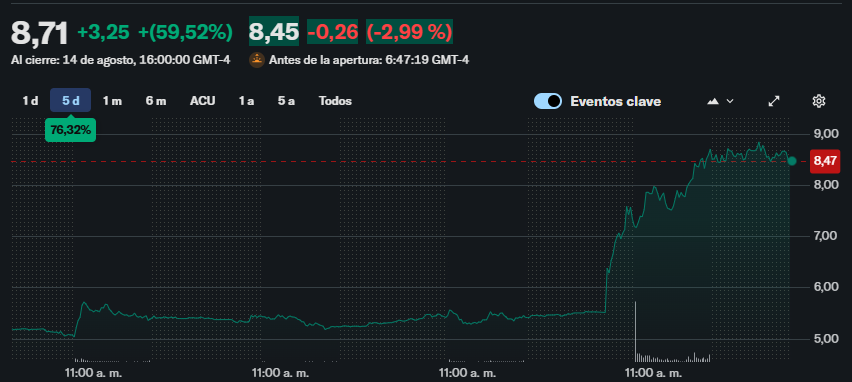Viewport: 852px width, 382px height.
Task: Click the 8,45 pre-market price
Action: 274,32
